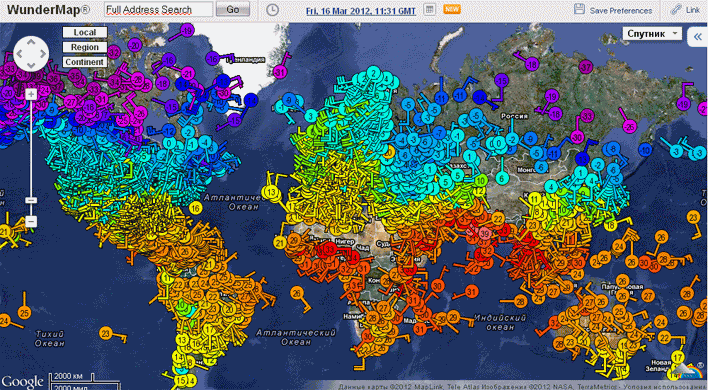Click the yellow 16 Atlantic station marker
This screenshot has width=708, height=390.
pyautogui.click(x=195, y=208)
